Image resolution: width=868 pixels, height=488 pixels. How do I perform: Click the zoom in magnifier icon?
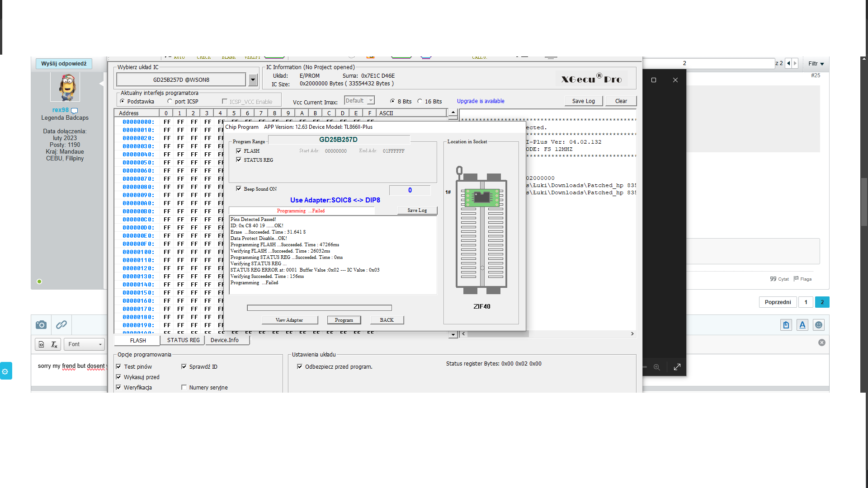(x=657, y=367)
